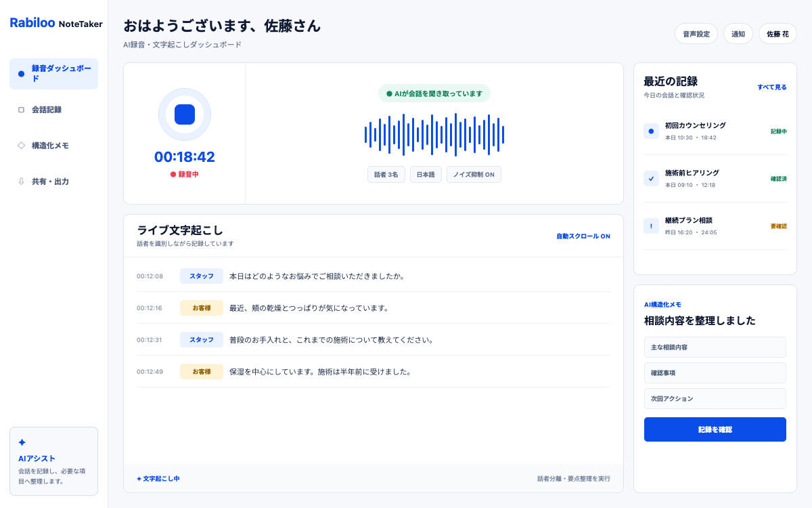Select the line 本日はどのようなお悩みでご相談いただきましたか。

(317, 276)
